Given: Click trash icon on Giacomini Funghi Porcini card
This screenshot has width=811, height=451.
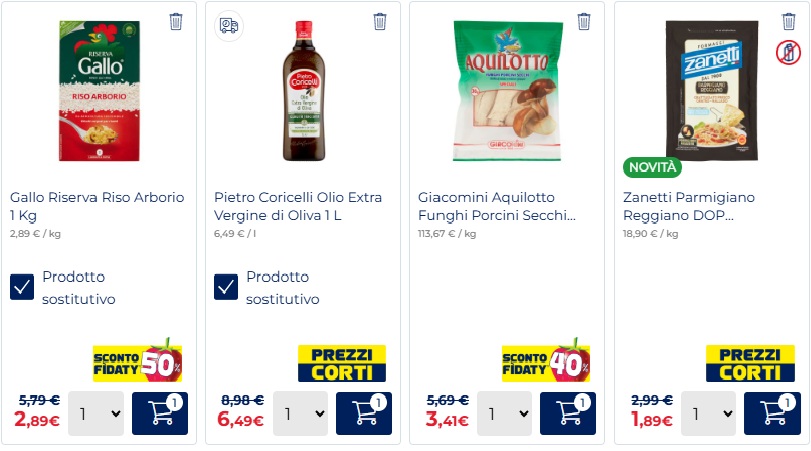Looking at the screenshot, I should point(584,21).
